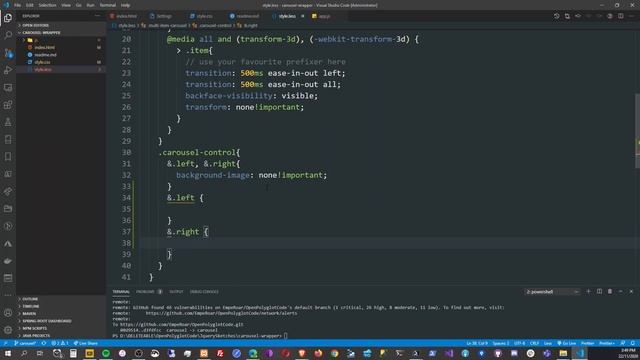
Task: Open the Explorer view in activity bar
Action: click(x=8, y=18)
